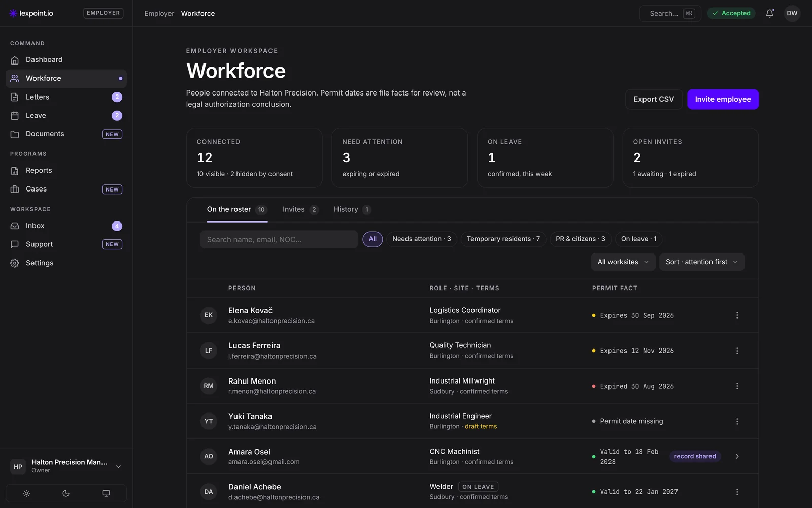The width and height of the screenshot is (812, 508).
Task: Focus the Search name, email, NOC field
Action: pyautogui.click(x=279, y=240)
